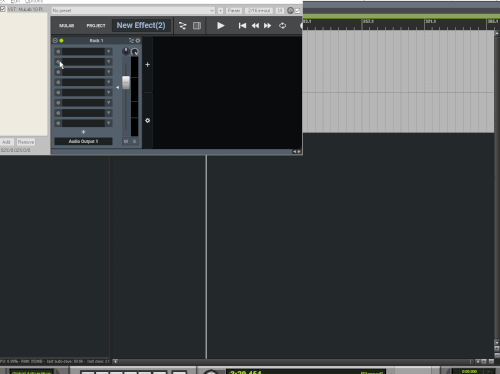Screen dimensions: 500x374
Task: Open dropdown arrow of fourth rack slot
Action: (109, 82)
